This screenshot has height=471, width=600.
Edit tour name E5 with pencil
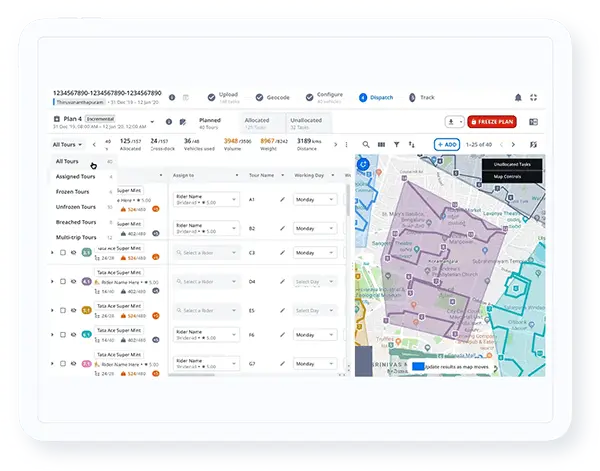(282, 310)
